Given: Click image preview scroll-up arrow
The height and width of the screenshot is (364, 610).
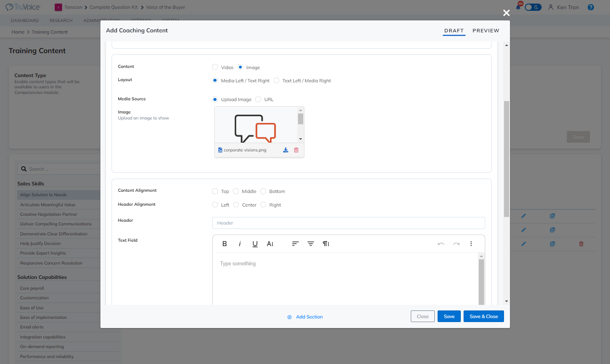Looking at the screenshot, I should click(x=300, y=110).
